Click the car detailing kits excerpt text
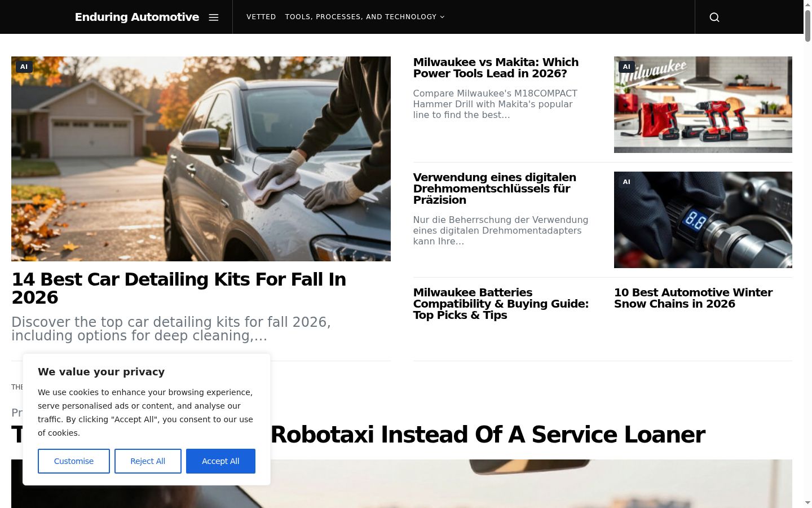 171,329
